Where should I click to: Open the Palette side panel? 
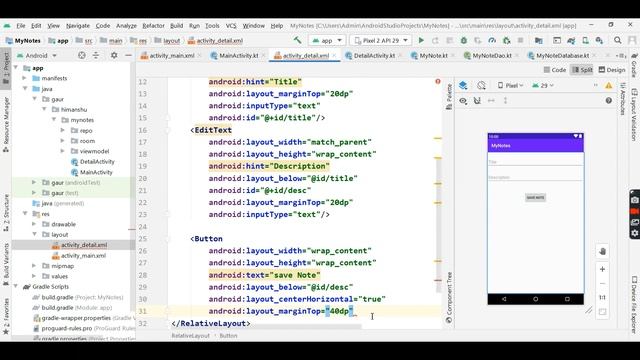tap(449, 96)
